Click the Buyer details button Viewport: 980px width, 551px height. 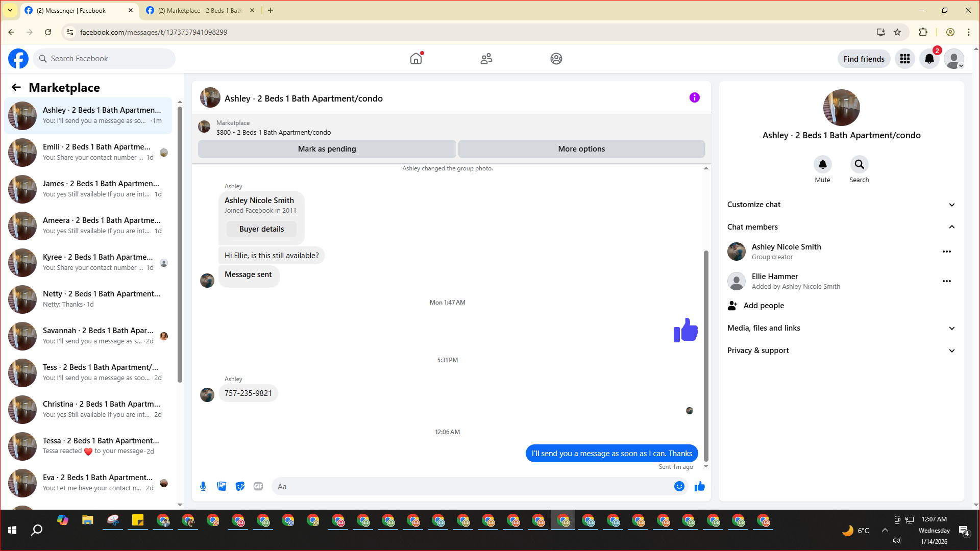pyautogui.click(x=261, y=229)
